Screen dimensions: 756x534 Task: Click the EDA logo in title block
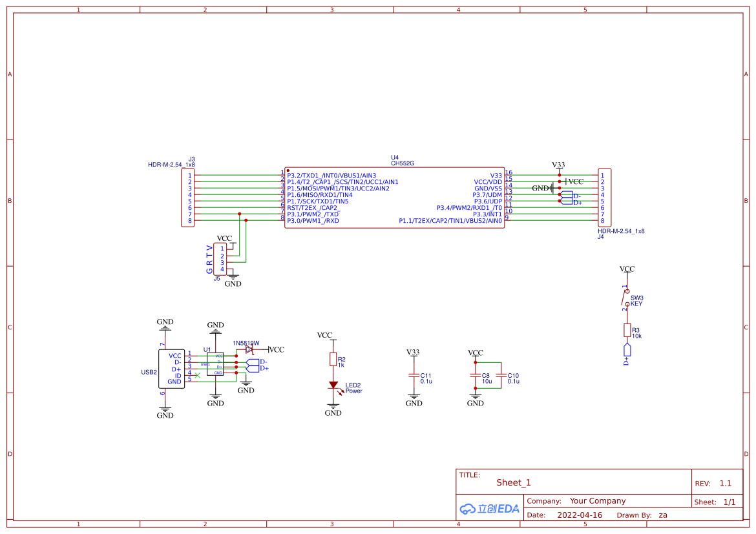pos(489,509)
